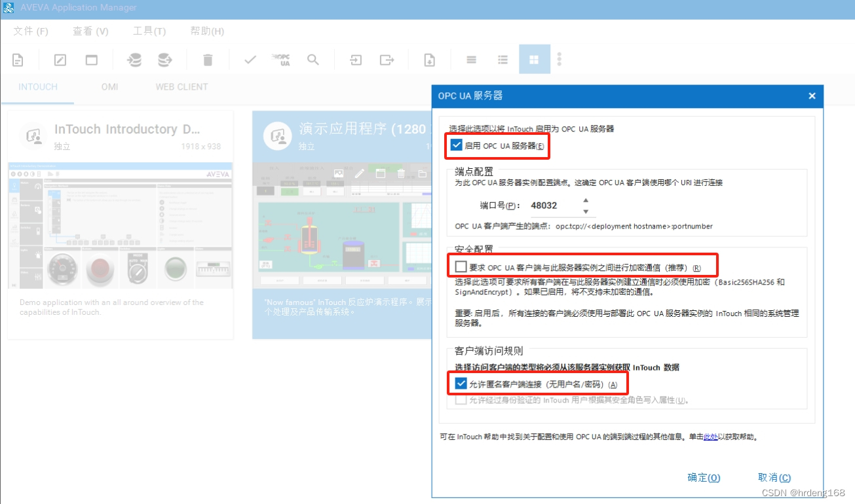Open the 帮助(H) menu
Viewport: 855px width, 504px height.
click(x=207, y=31)
